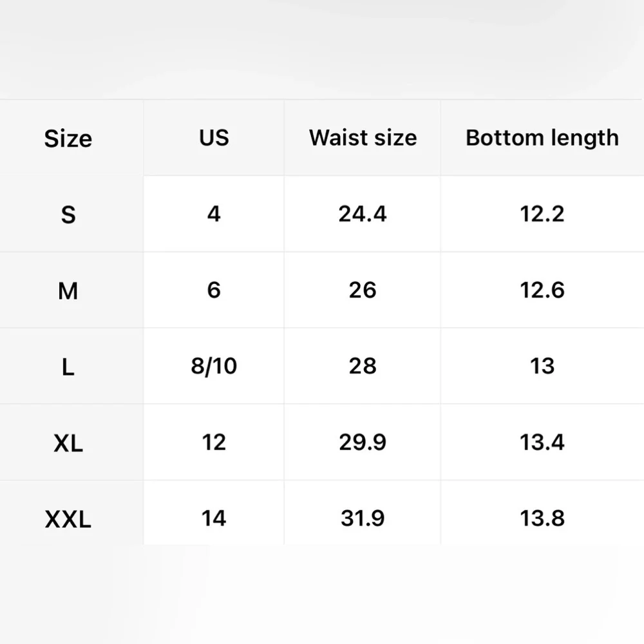Viewport: 644px width, 644px height.
Task: Click waist size 26 cell
Action: pyautogui.click(x=363, y=290)
